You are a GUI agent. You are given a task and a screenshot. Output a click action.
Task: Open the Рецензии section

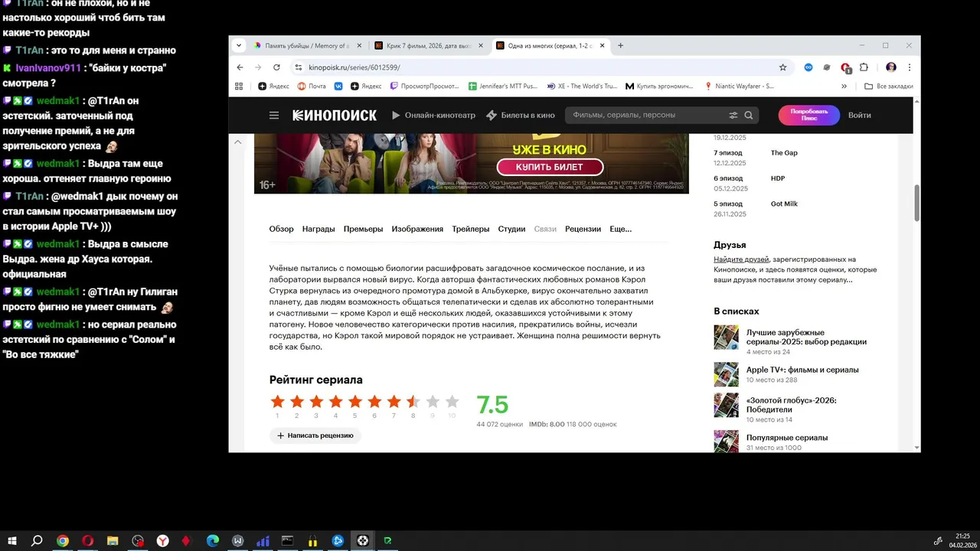click(583, 229)
